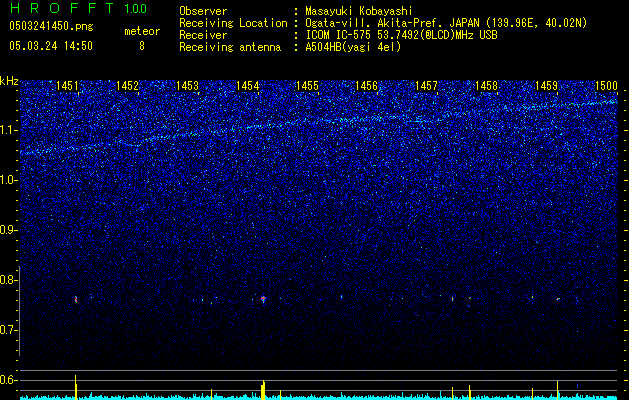Click the 1458 time axis label
629x400 pixels.
pyautogui.click(x=487, y=85)
